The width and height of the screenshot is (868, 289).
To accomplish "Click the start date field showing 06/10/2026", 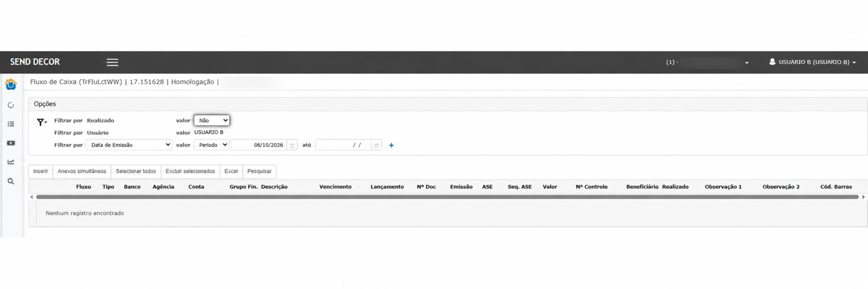I will (259, 145).
